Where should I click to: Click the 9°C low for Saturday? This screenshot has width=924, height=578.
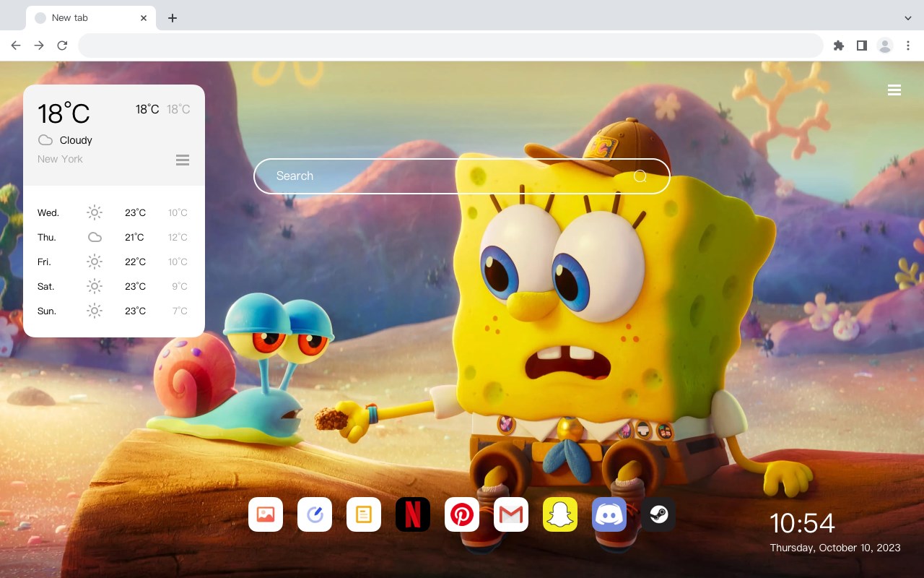pos(180,286)
